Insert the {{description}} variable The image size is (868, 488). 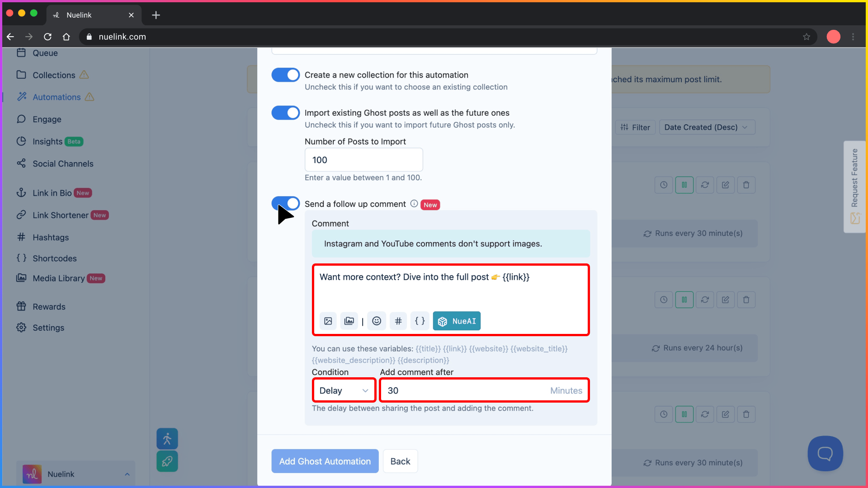(x=423, y=360)
